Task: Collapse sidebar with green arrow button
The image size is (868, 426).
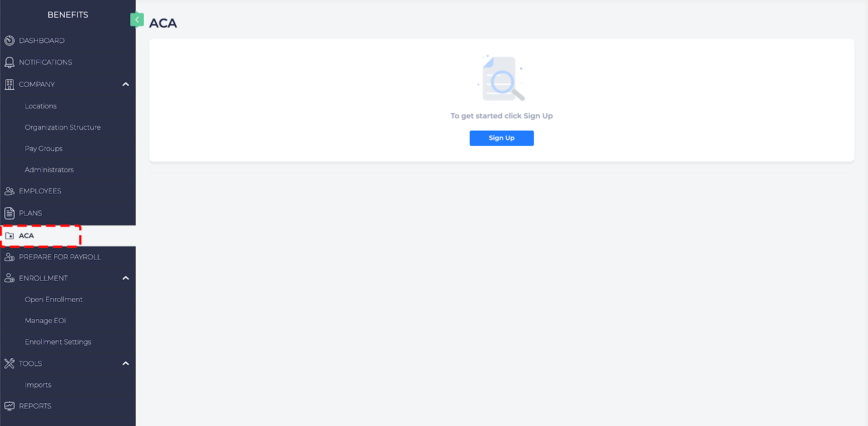Action: coord(137,20)
